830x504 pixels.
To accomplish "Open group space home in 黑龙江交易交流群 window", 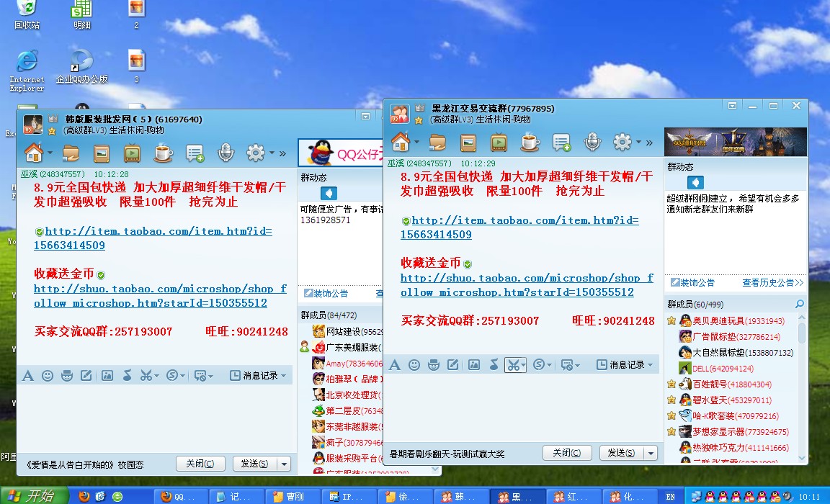I will [401, 143].
